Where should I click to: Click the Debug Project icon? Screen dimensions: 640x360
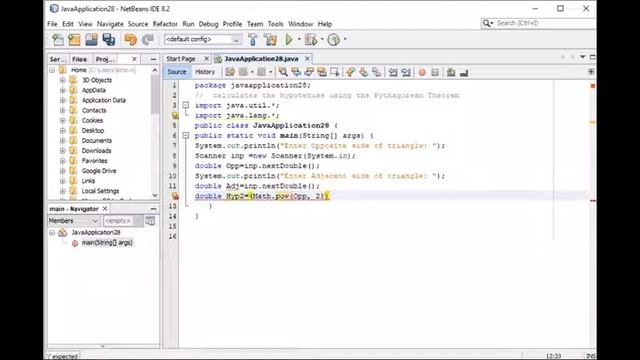pos(311,40)
